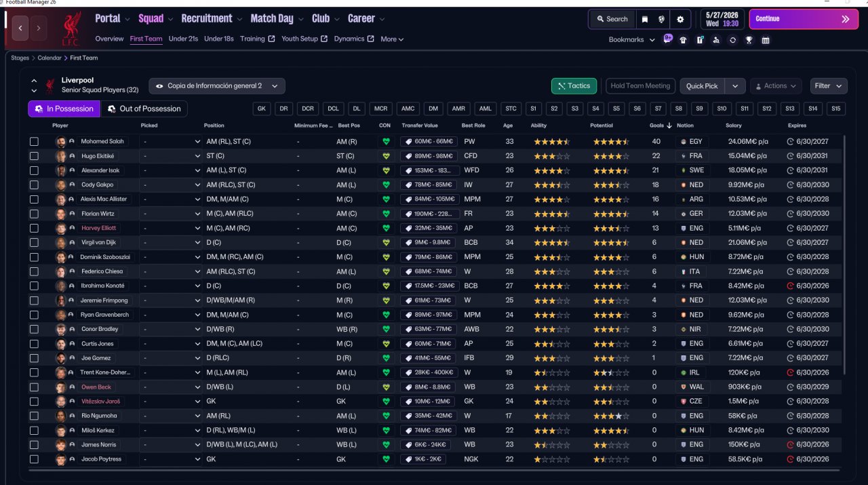Viewport: 868px width, 485px height.
Task: Click Egypt flag icon in Mohamed Salah row
Action: click(x=682, y=142)
